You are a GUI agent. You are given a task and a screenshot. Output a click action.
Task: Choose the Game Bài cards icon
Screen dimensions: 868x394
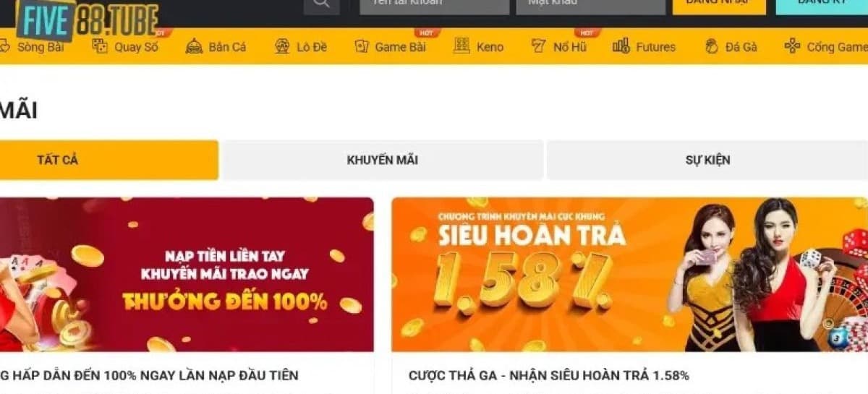tap(362, 46)
